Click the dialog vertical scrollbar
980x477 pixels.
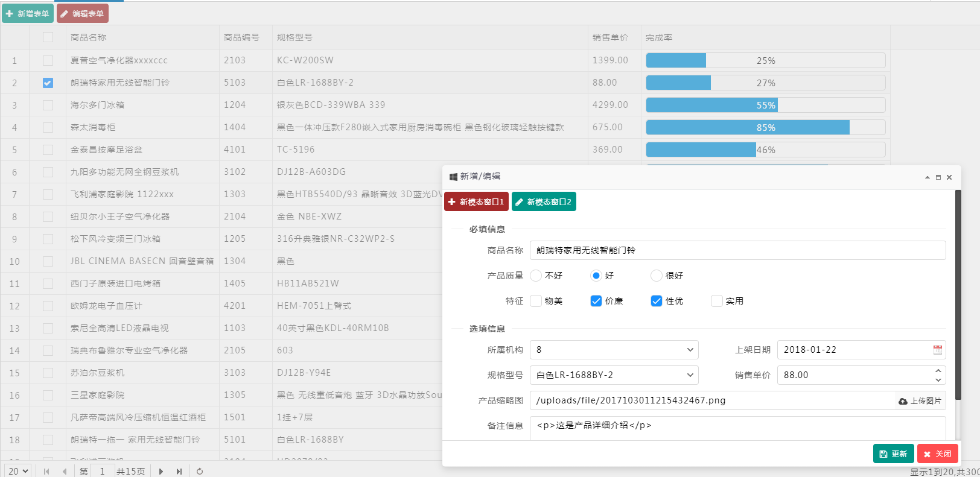958,295
